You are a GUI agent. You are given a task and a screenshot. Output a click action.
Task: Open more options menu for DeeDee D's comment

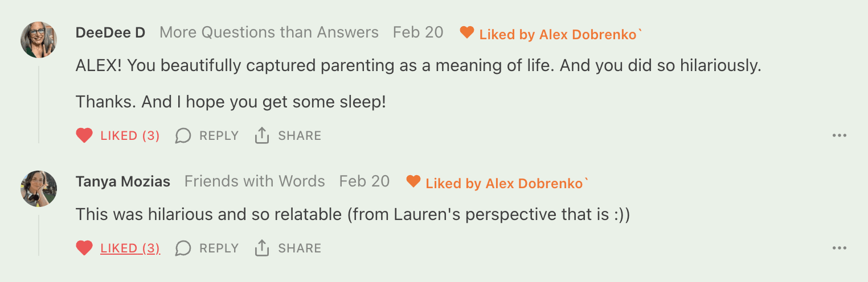[840, 136]
